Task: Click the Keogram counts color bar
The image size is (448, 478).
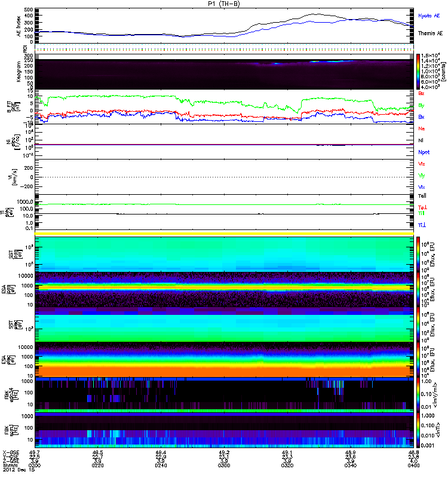Action: pyautogui.click(x=419, y=72)
